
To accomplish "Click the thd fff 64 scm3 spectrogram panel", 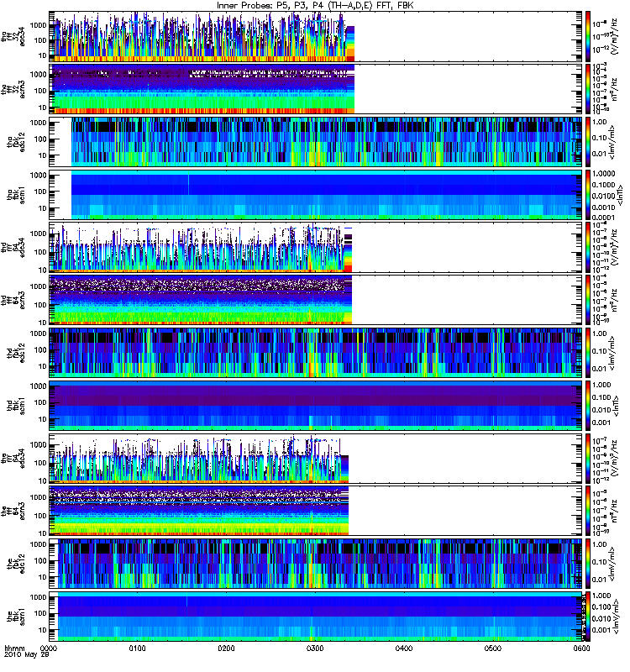I will click(316, 300).
